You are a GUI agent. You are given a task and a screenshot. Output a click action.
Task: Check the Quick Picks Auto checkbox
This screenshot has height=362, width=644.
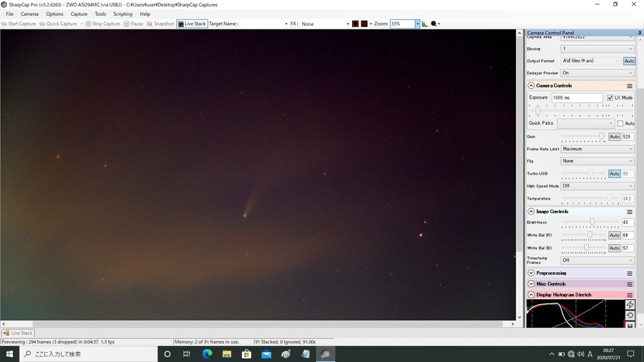click(620, 123)
